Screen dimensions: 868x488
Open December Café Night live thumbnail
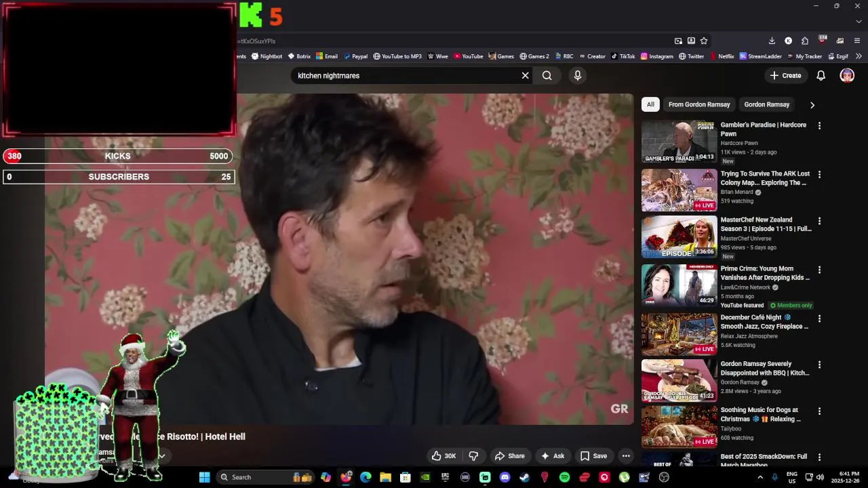679,334
